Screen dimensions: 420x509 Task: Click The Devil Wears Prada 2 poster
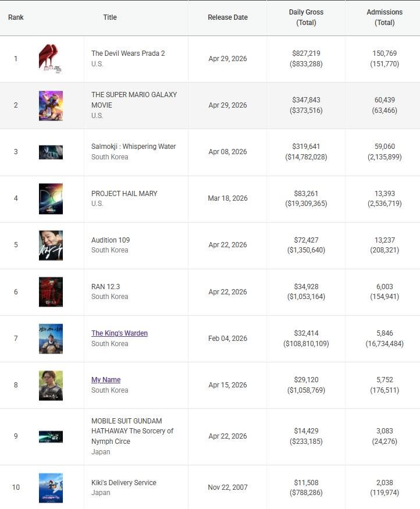[x=51, y=59]
